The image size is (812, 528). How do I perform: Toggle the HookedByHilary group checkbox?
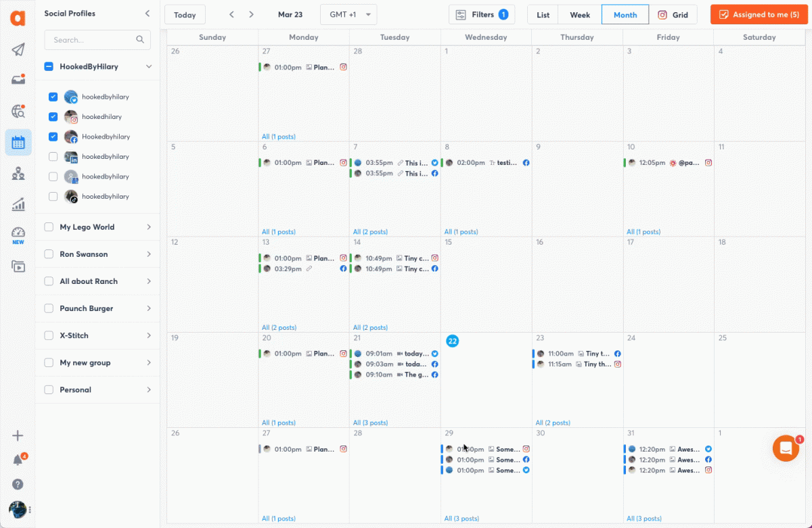pyautogui.click(x=49, y=66)
